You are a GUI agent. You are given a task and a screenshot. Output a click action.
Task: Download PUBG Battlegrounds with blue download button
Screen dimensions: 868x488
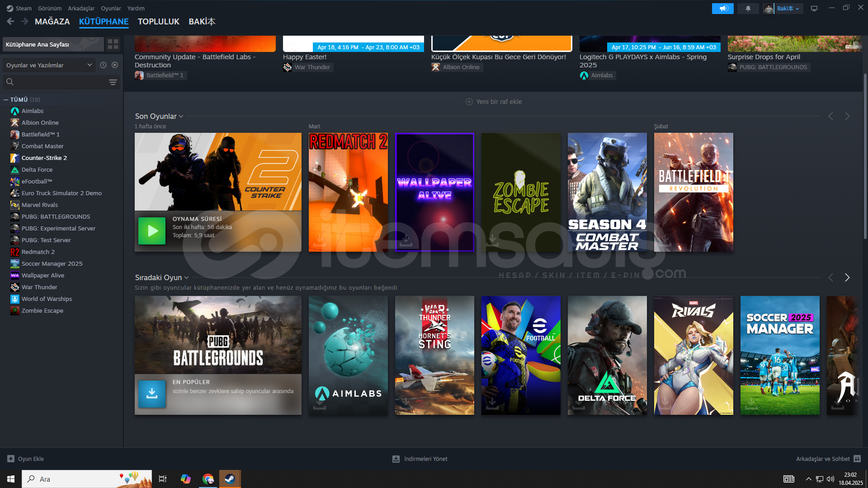coord(152,394)
